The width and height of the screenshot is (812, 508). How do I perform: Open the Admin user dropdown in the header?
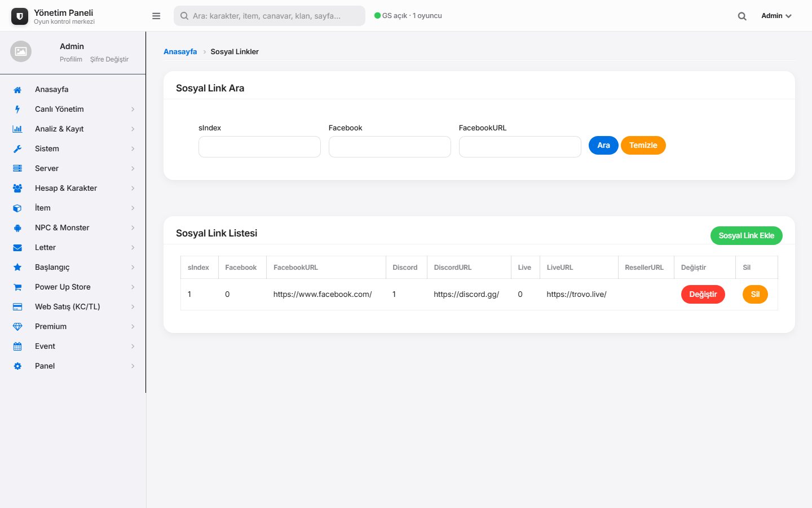[776, 16]
